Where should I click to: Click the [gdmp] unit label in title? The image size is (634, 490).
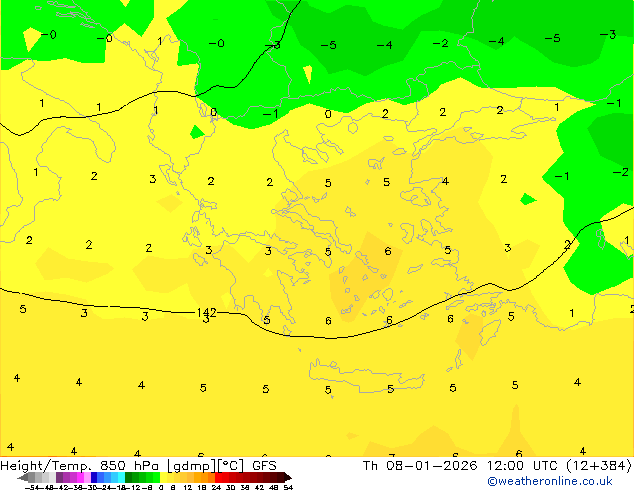191,466
